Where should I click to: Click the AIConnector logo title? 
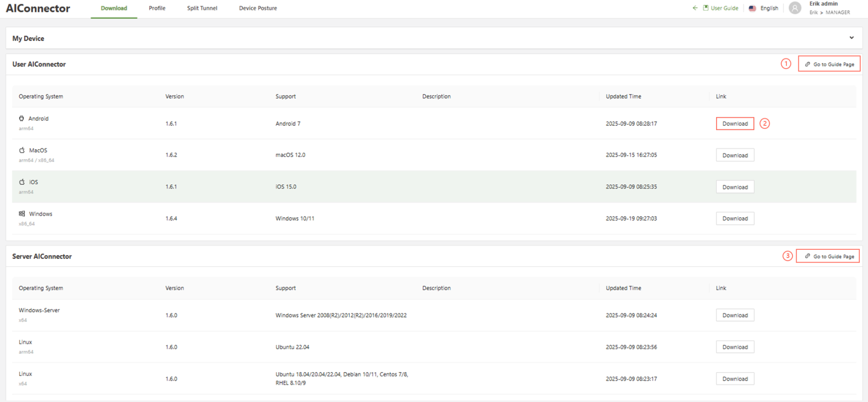(x=38, y=8)
